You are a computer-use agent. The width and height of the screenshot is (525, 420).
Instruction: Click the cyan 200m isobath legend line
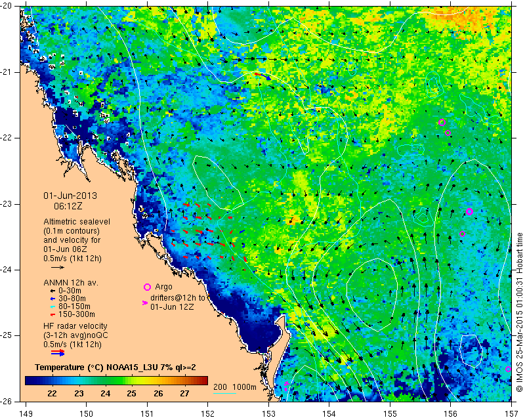(224, 393)
